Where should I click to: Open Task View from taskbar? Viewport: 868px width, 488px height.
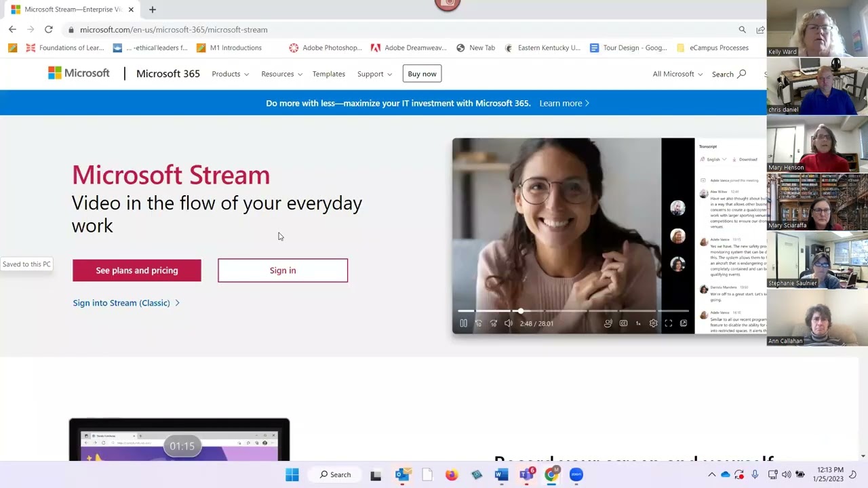376,474
